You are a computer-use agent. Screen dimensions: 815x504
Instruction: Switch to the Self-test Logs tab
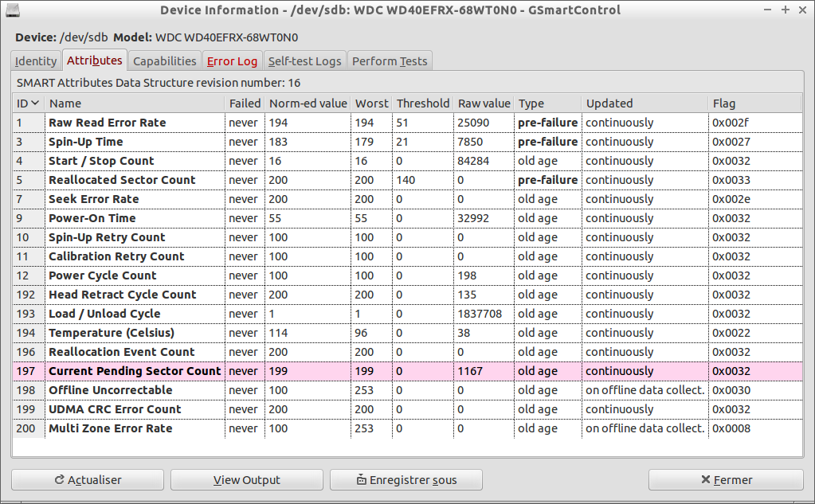[x=304, y=61]
